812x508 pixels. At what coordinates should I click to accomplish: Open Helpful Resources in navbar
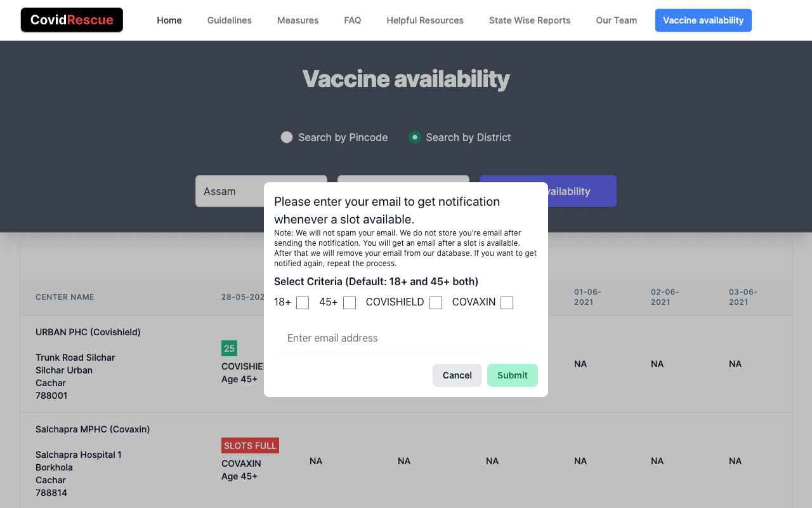425,20
